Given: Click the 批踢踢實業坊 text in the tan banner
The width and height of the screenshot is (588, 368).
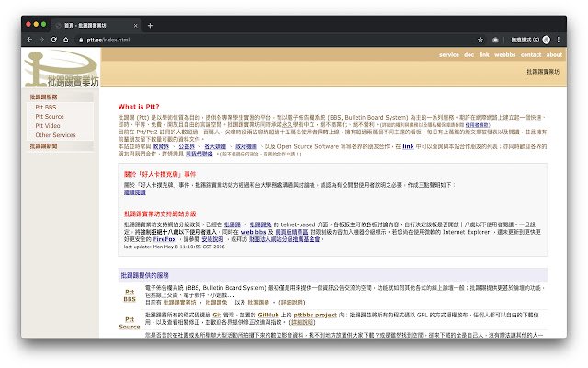Looking at the screenshot, I should point(543,72).
